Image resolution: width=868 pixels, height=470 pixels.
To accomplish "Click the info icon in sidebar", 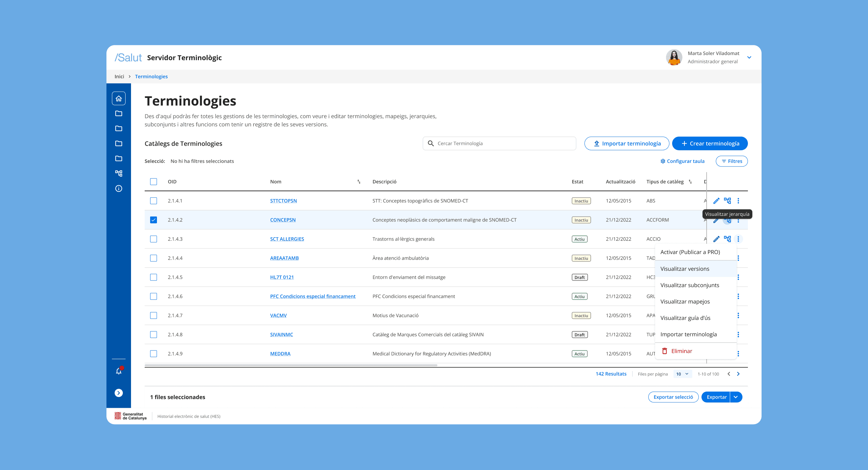I will click(x=118, y=188).
